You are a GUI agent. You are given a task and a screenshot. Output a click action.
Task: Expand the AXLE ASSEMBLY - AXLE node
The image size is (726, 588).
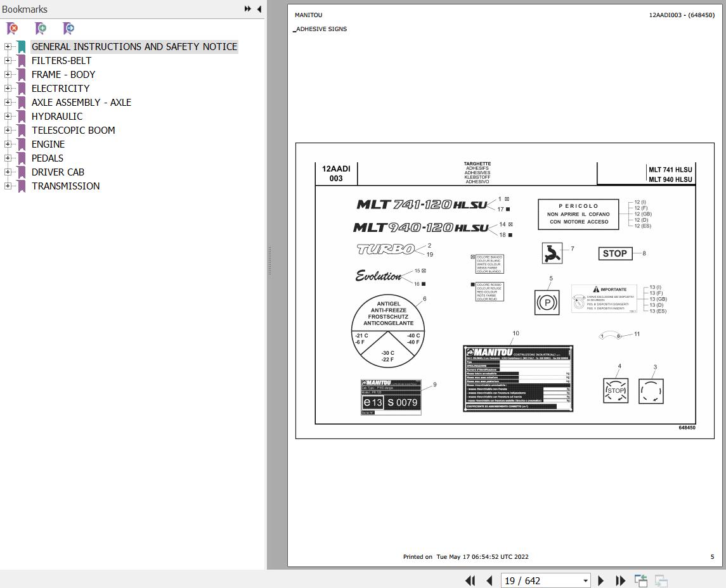pos(8,102)
